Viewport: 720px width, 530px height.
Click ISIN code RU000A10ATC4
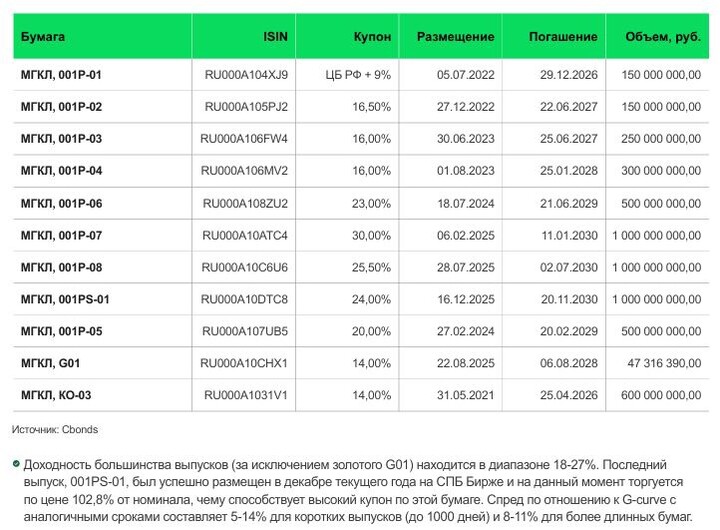[x=245, y=235]
